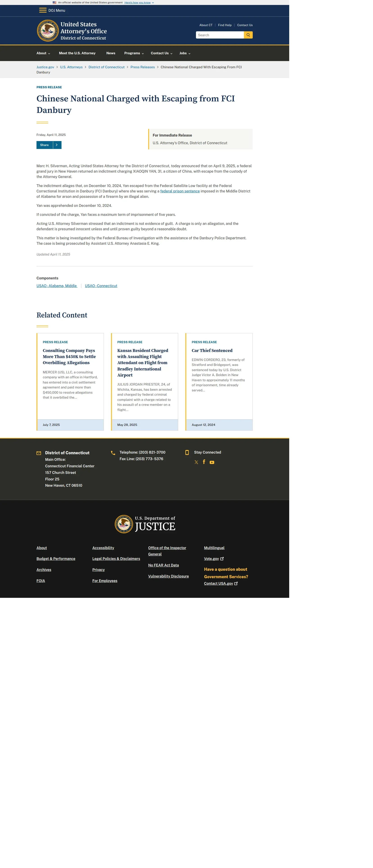Open Meet the U.S. Attorney menu item
Screen dimensions: 373x868
77,53
